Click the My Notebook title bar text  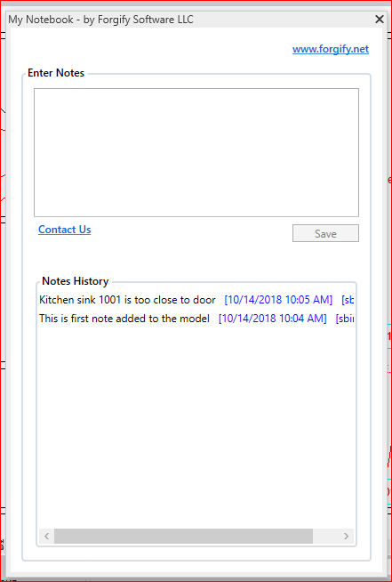click(100, 20)
